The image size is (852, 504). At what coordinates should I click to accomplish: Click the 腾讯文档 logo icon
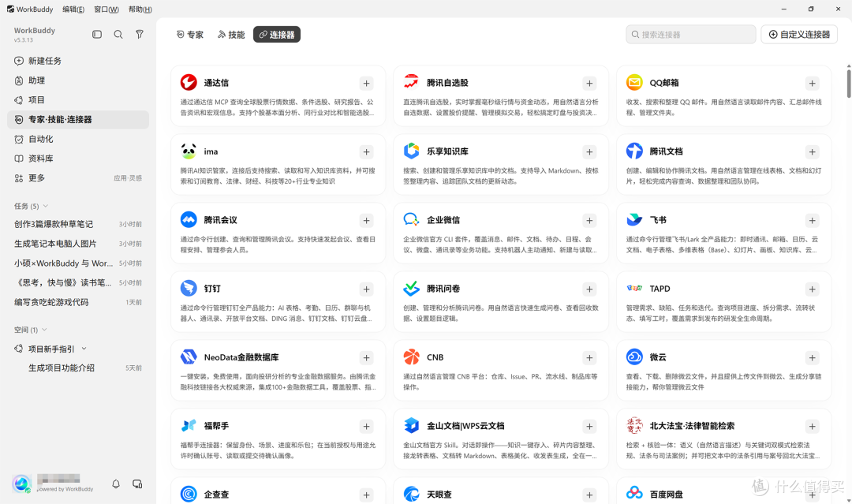point(634,151)
